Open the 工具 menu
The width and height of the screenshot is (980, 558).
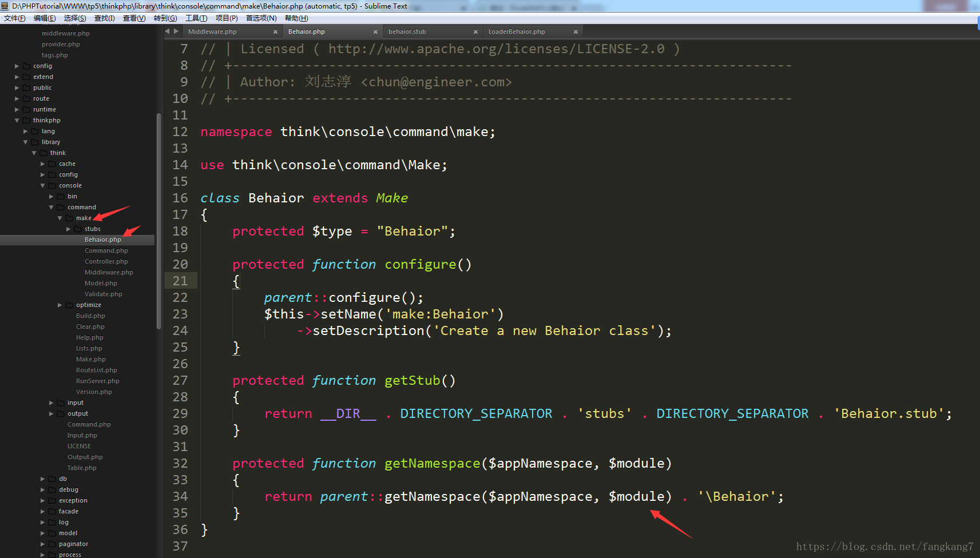click(196, 18)
